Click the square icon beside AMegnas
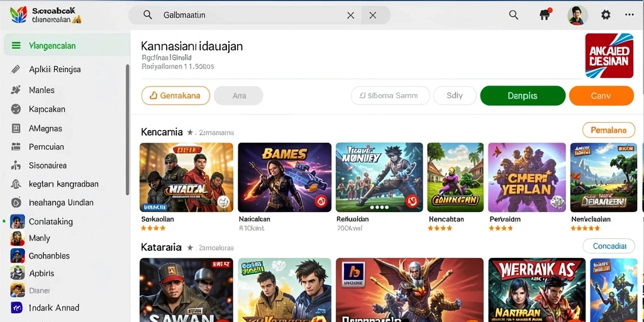The height and width of the screenshot is (322, 644). pyautogui.click(x=16, y=128)
